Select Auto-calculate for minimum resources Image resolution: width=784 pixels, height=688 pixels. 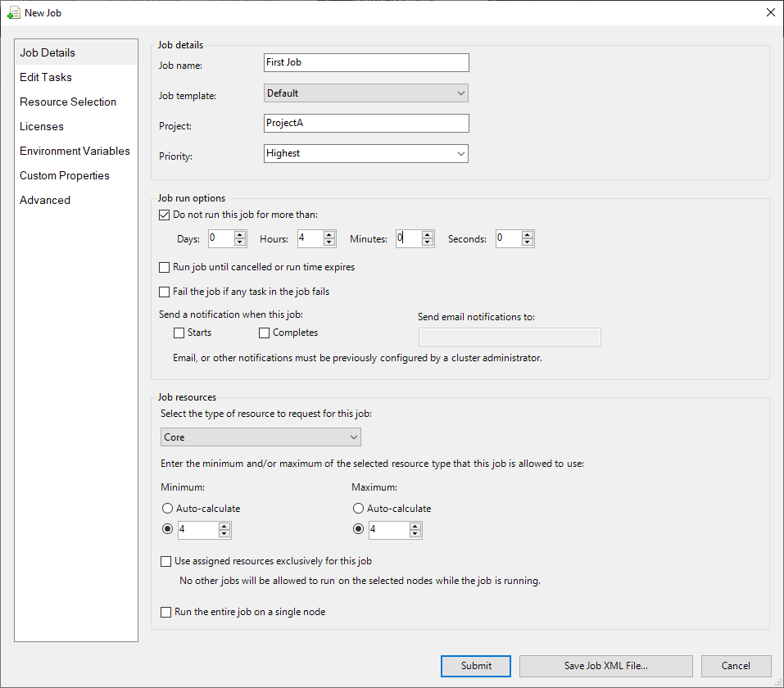pyautogui.click(x=167, y=508)
